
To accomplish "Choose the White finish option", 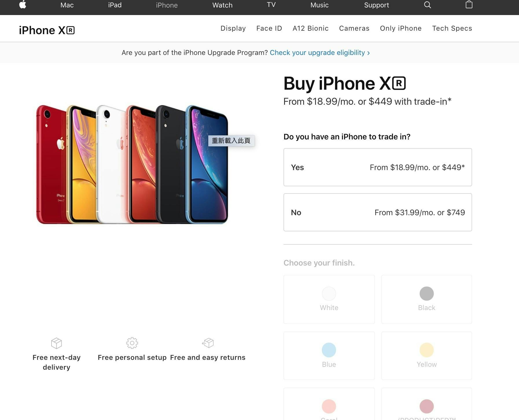I will pos(329,299).
